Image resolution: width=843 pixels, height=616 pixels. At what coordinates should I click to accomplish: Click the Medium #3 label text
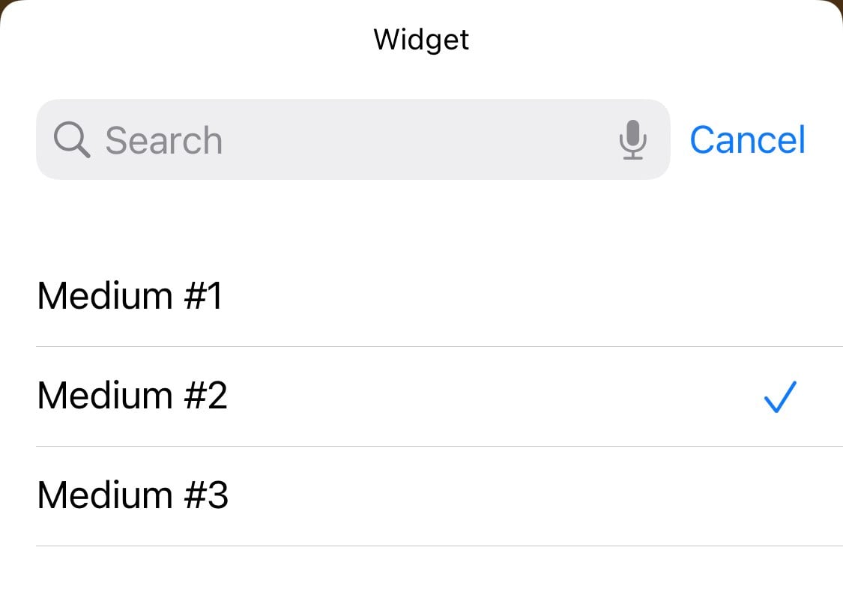(133, 495)
